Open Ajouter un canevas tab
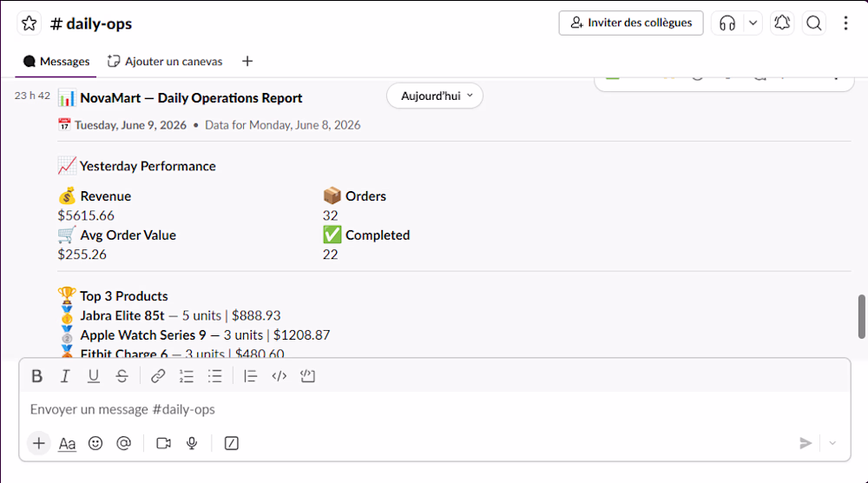Viewport: 868px width, 483px height. [165, 62]
